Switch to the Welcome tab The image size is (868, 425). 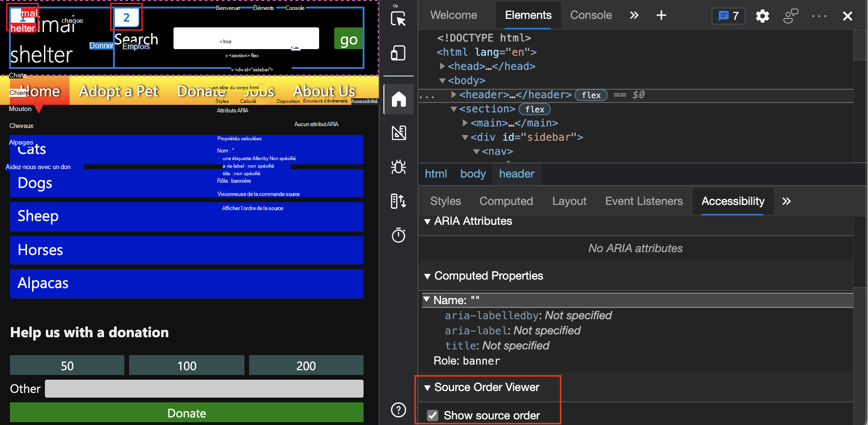(x=453, y=15)
